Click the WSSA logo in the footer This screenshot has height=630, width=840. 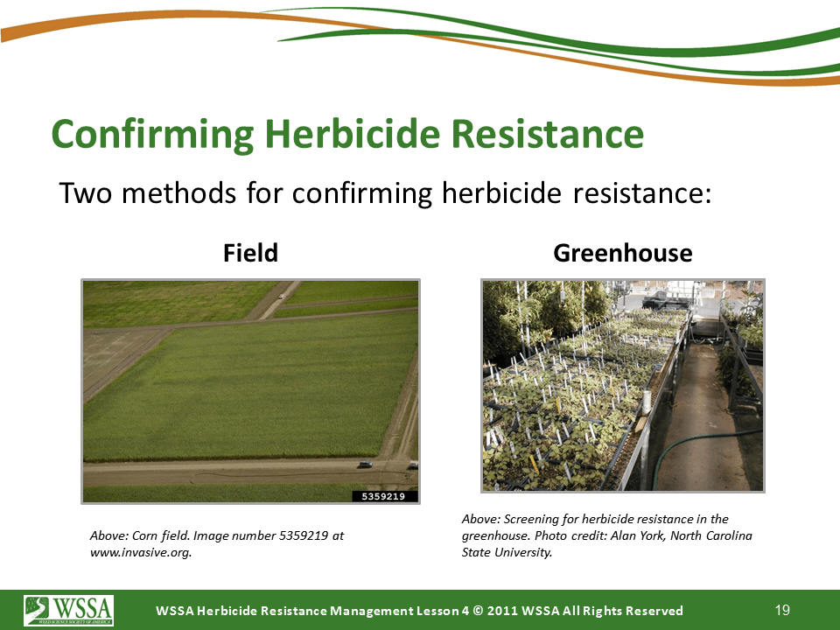coord(61,610)
